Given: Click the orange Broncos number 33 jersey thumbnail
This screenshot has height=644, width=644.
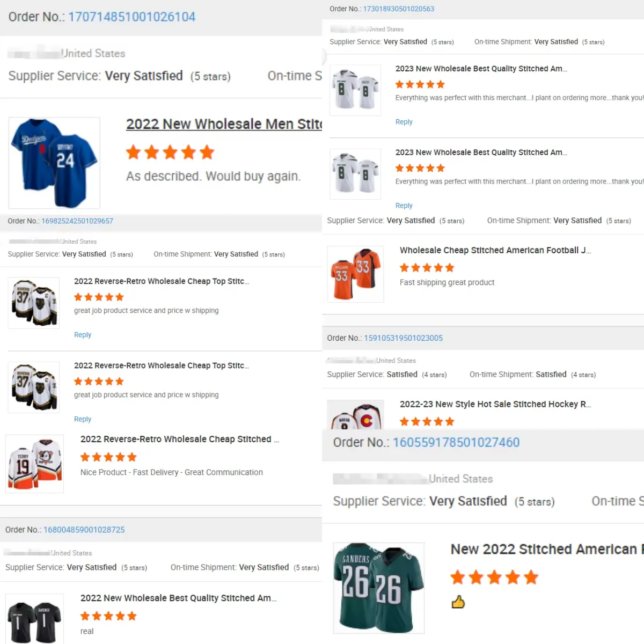Looking at the screenshot, I should [355, 274].
